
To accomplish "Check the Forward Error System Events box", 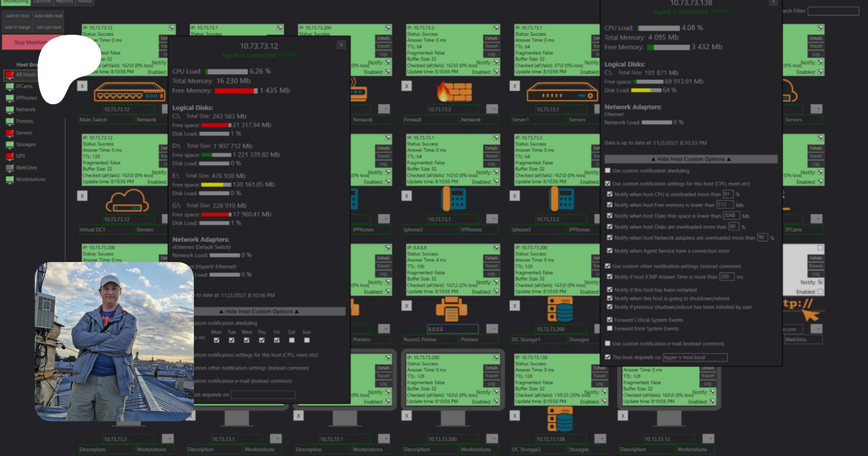I will pos(610,329).
